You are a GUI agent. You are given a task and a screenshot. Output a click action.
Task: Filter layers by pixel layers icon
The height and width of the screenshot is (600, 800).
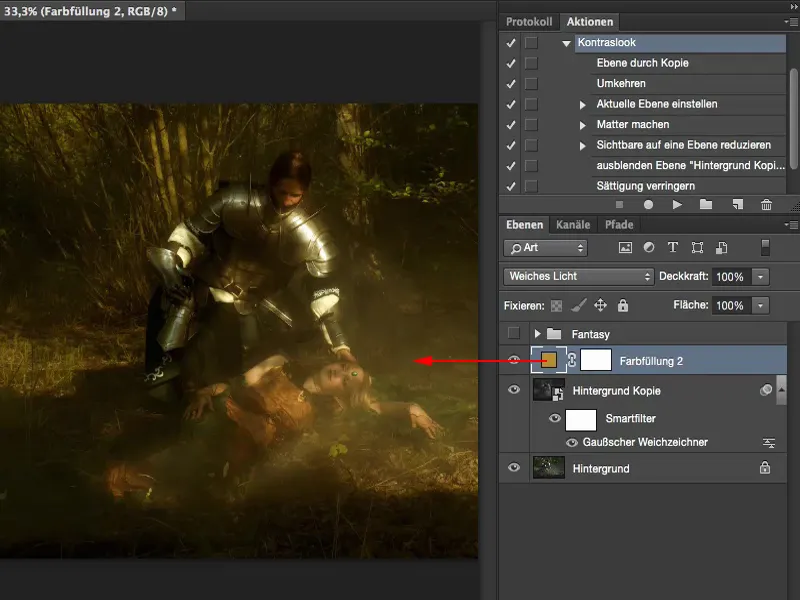(625, 248)
